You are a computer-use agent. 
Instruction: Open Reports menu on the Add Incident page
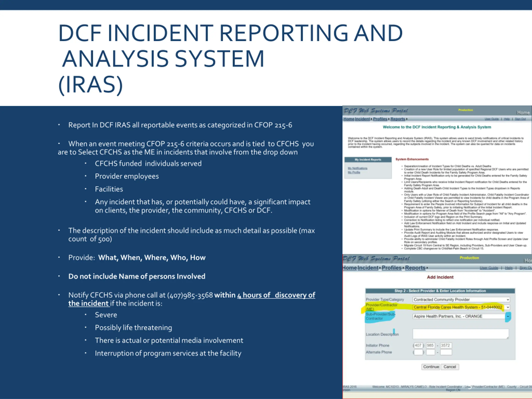pyautogui.click(x=415, y=268)
